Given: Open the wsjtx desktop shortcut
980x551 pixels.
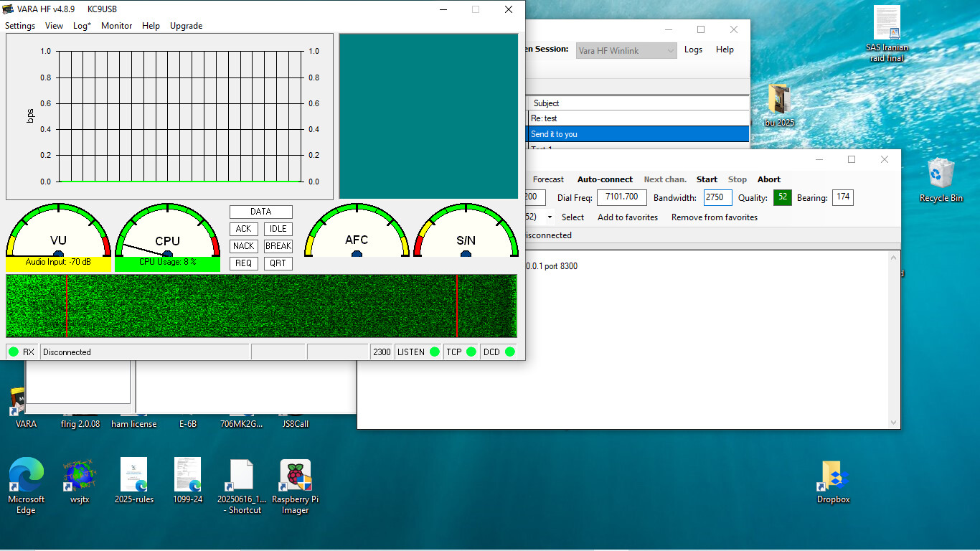Looking at the screenshot, I should coord(80,476).
